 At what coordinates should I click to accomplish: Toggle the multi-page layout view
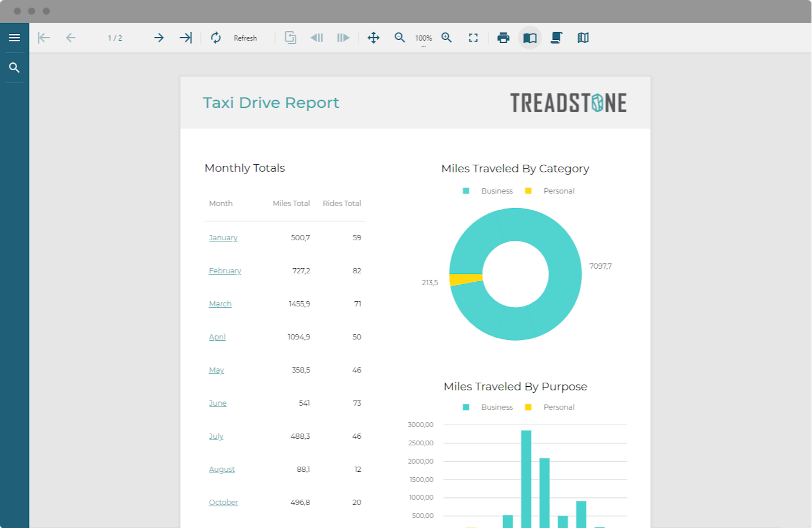[582, 38]
